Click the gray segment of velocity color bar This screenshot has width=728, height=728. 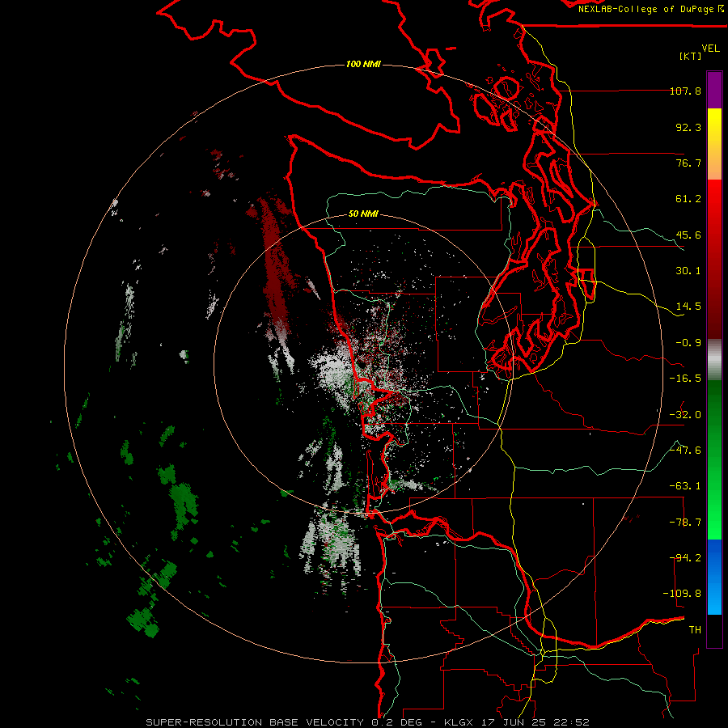pyautogui.click(x=714, y=358)
